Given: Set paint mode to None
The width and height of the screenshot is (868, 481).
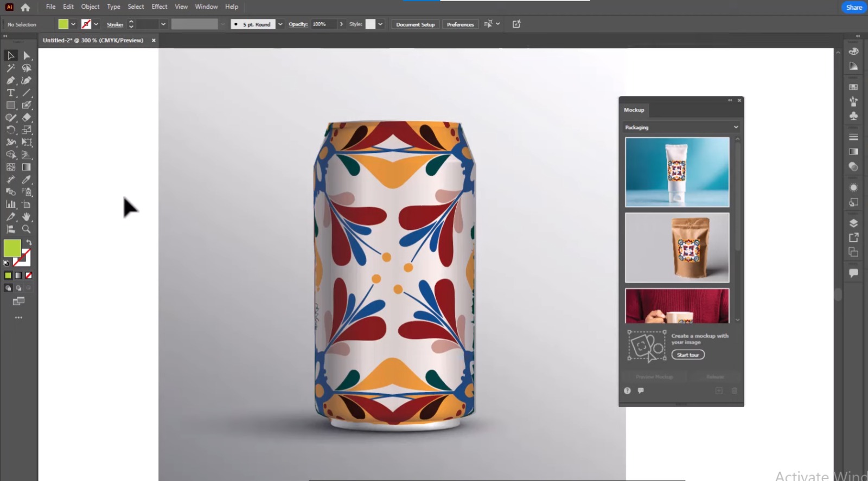Looking at the screenshot, I should pos(29,275).
